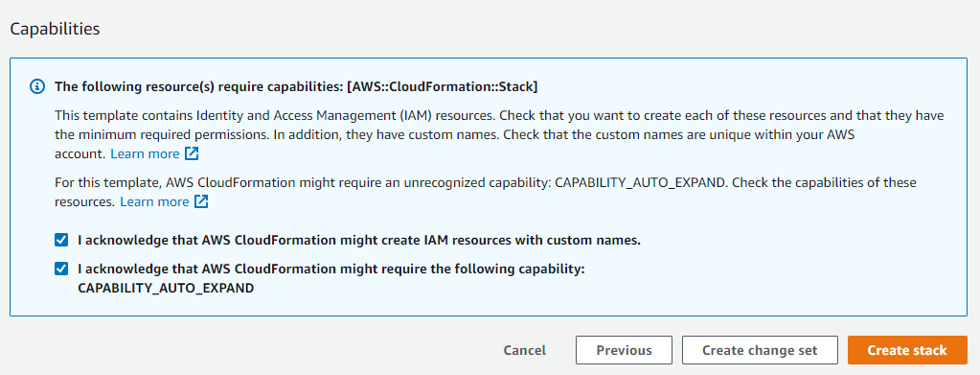Click the "unrecognized capability" paragraph text

click(486, 192)
